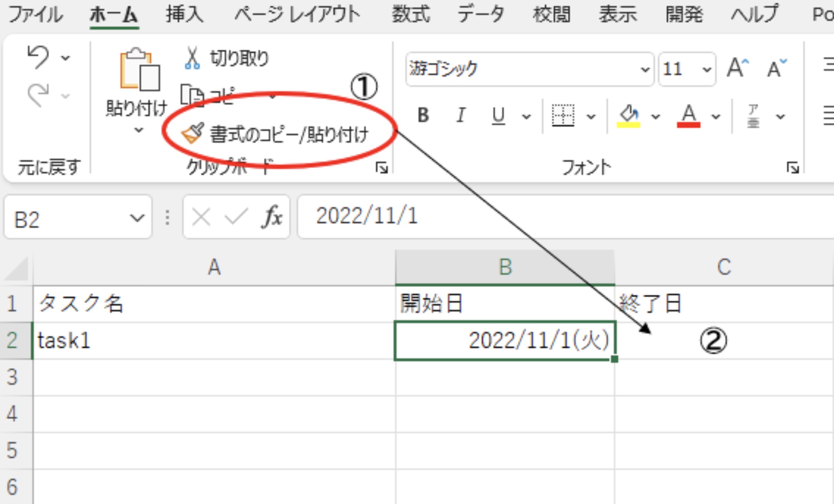Click the Undo arrow icon

(38, 57)
